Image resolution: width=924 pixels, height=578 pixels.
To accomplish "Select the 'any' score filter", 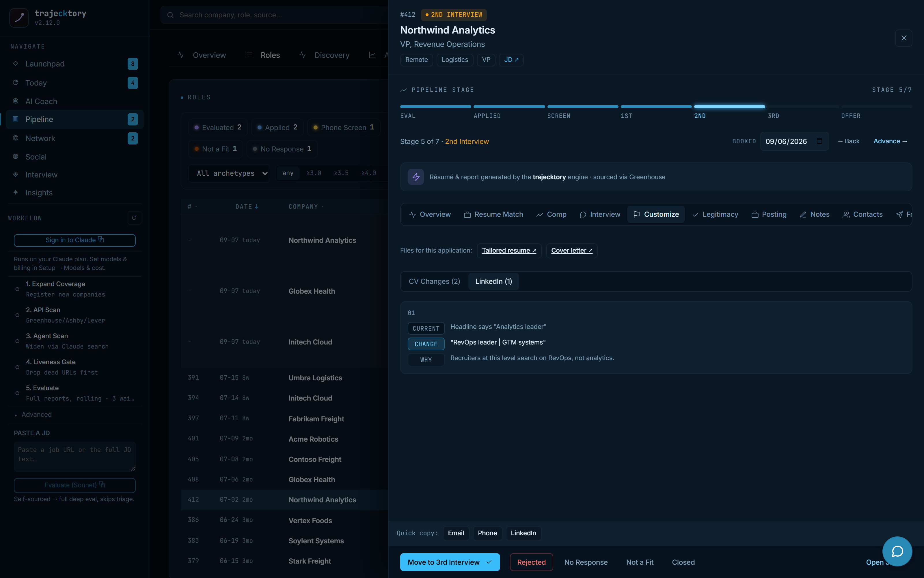I will [288, 173].
